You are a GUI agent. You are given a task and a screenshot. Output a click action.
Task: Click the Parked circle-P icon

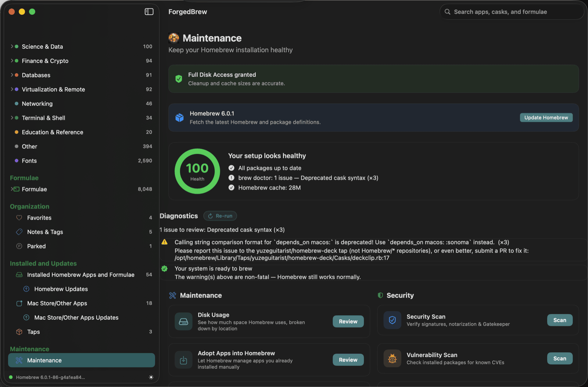[19, 246]
